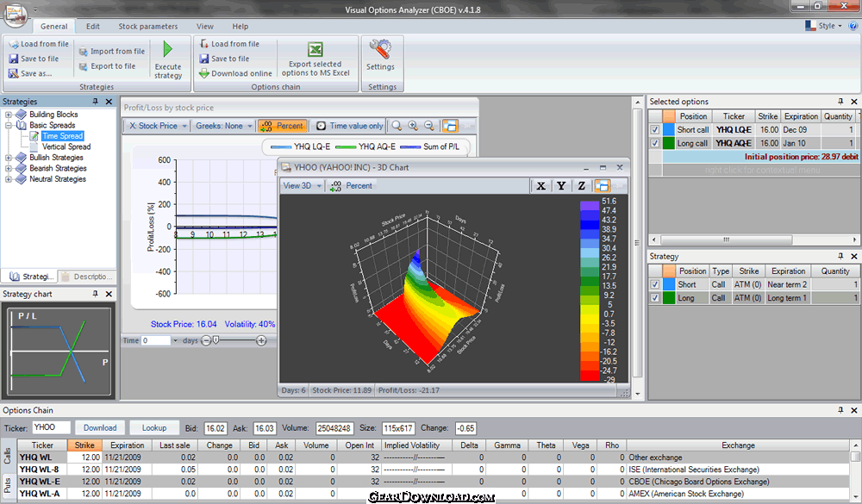Choose Save as... in Strategies group

pyautogui.click(x=30, y=73)
